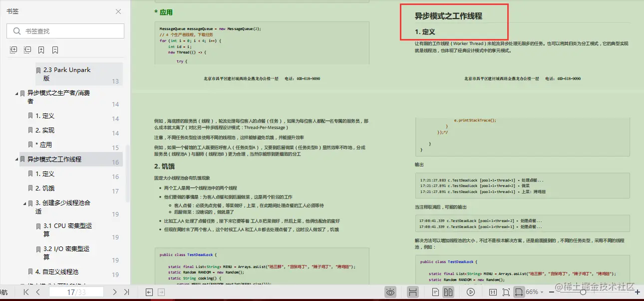Toggle fit-width page view
Viewport: 644px width, 301px height.
520,292
